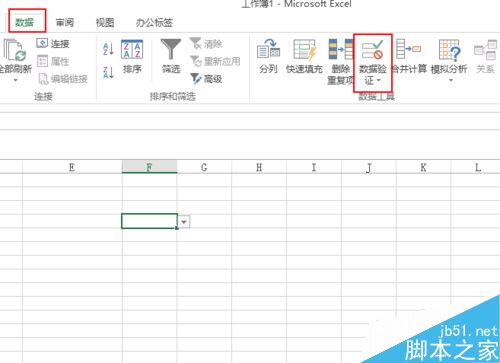Expand the 模拟分析 what-if analysis menu
This screenshot has width=500, height=363.
coord(449,61)
